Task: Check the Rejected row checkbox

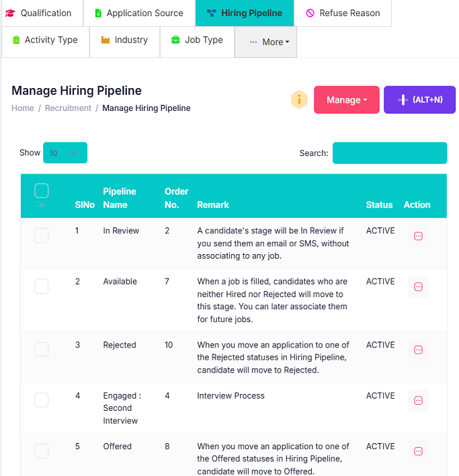Action: coord(42,350)
